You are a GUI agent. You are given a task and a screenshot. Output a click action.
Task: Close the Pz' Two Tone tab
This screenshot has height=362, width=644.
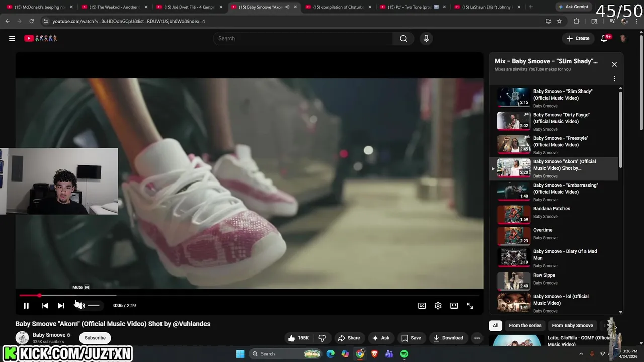[444, 7]
